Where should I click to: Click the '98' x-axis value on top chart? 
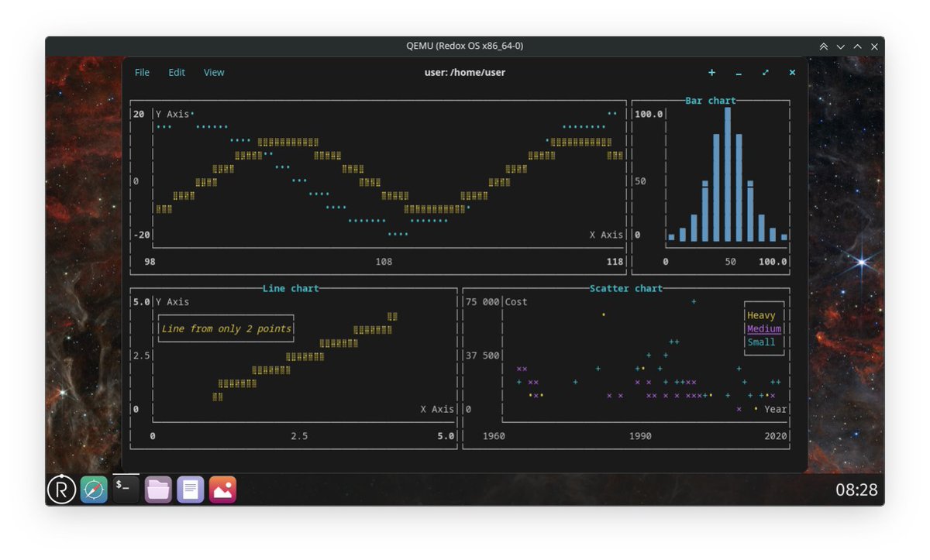click(150, 262)
